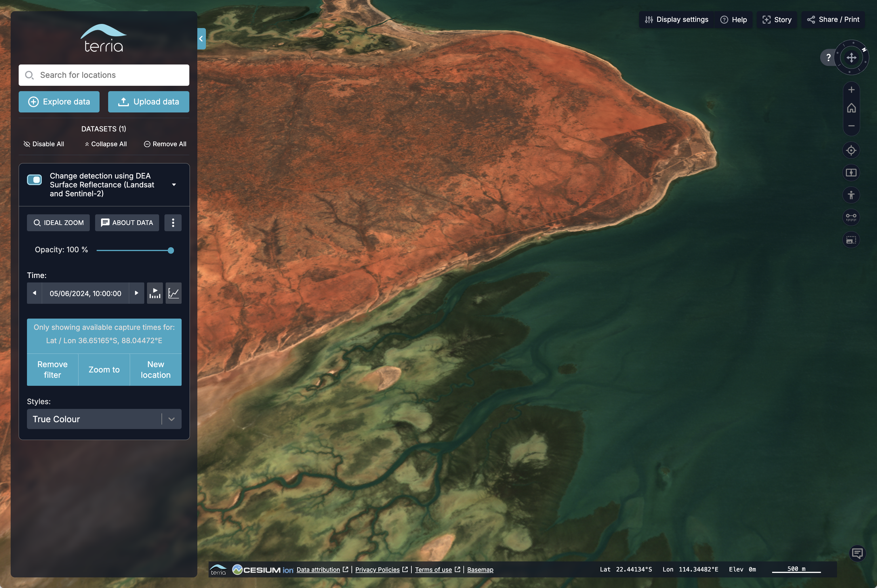This screenshot has width=877, height=588.
Task: Open the Story menu
Action: pos(777,20)
